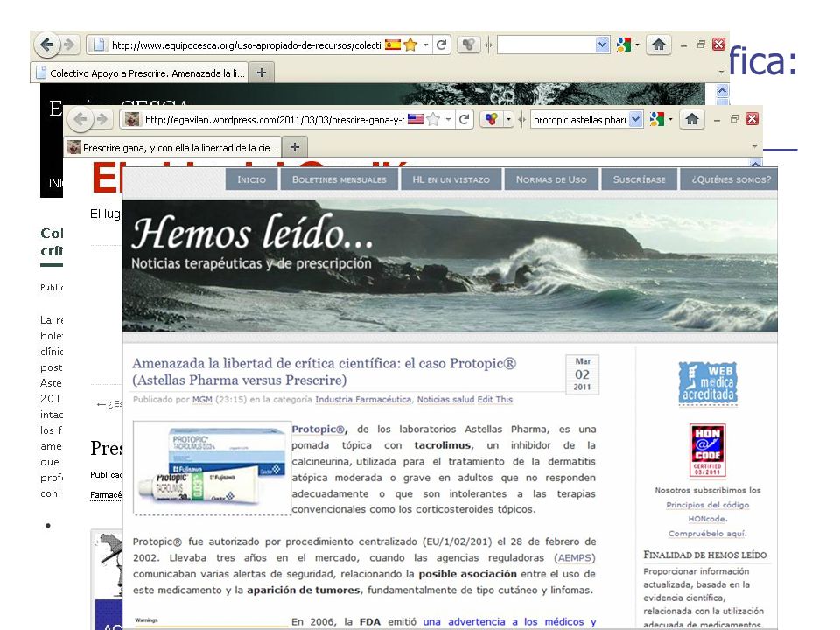
Task: Click back arrow in egavilan wordpress window
Action: click(80, 119)
